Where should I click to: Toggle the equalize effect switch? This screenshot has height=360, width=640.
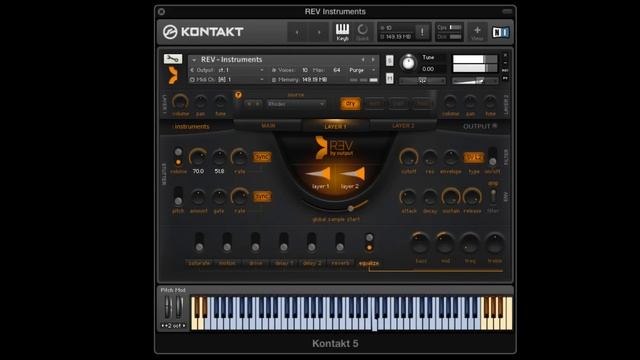click(369, 242)
